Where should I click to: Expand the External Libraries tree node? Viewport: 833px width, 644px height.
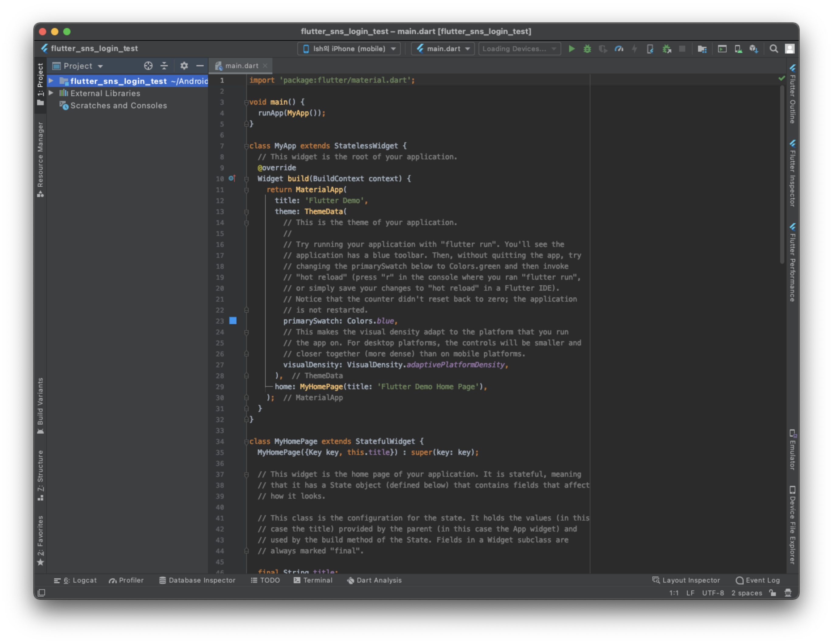51,93
